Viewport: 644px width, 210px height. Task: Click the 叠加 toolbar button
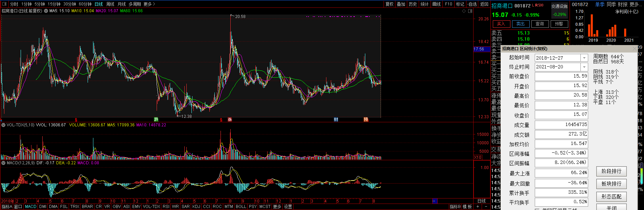(401, 4)
